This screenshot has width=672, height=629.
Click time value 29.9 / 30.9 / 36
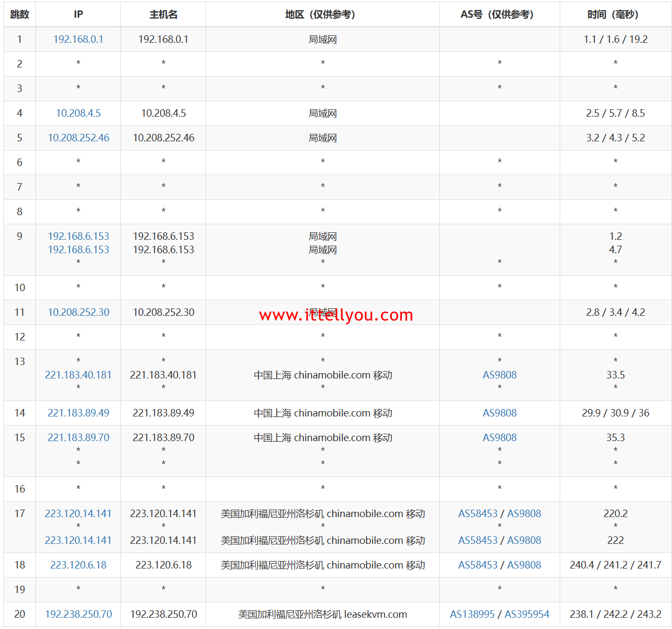[x=615, y=413]
